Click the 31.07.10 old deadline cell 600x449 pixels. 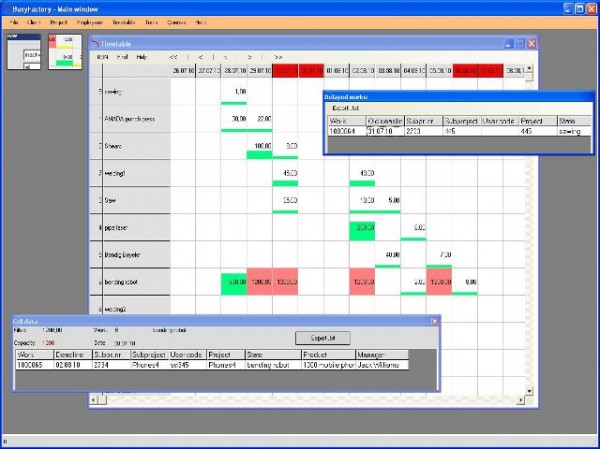pos(385,131)
